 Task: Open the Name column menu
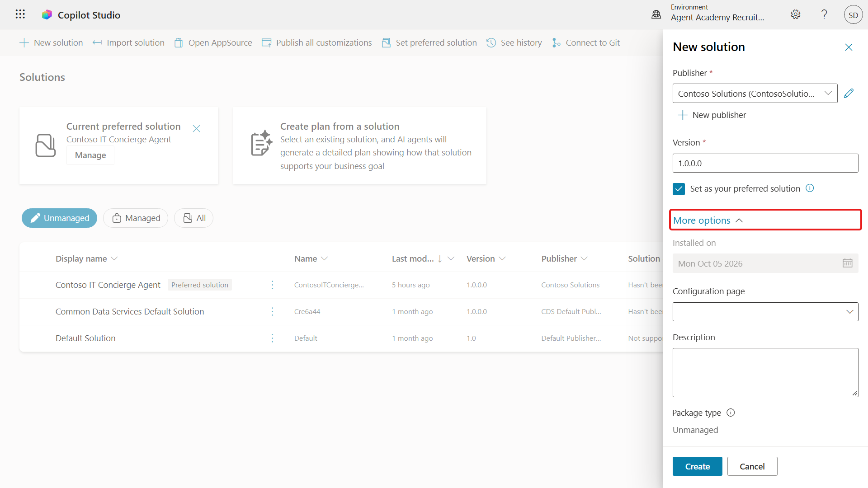point(311,258)
